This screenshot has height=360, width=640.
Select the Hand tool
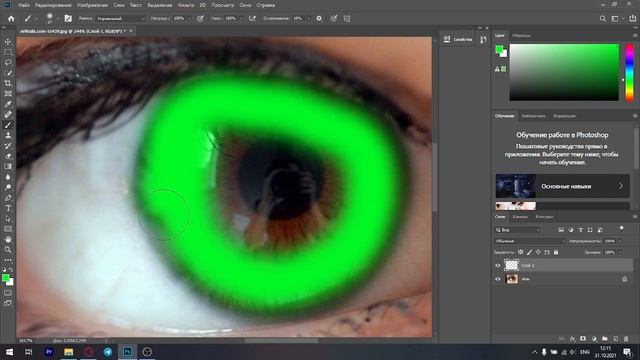[x=8, y=239]
